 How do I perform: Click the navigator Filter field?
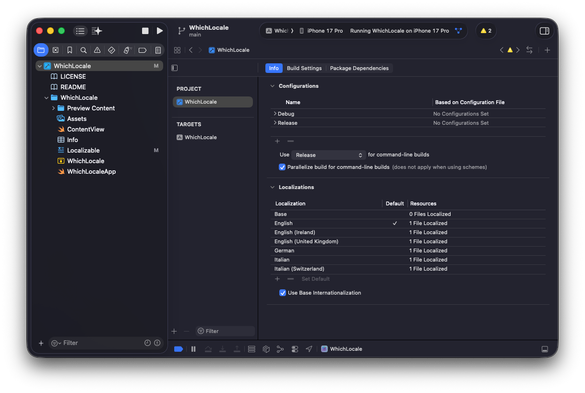pos(105,343)
